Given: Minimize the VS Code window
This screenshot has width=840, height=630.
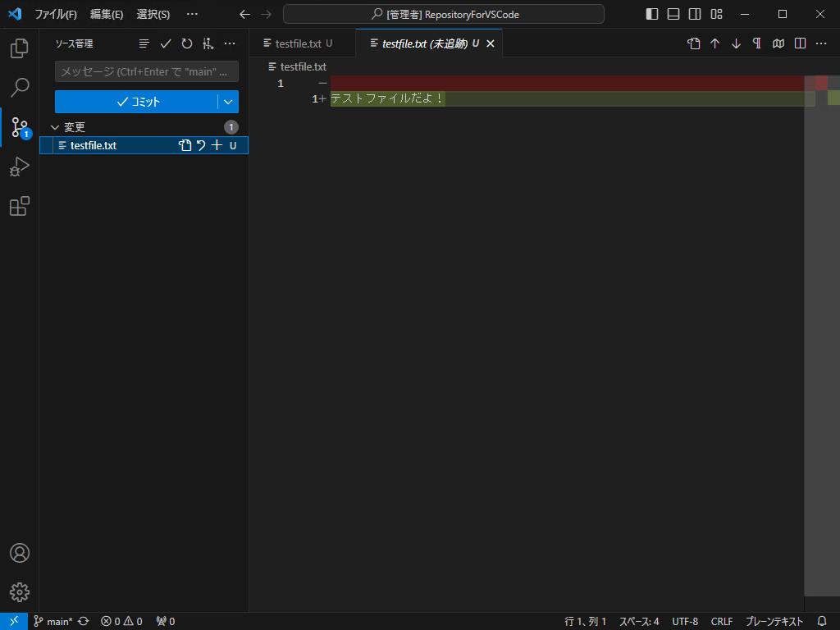Looking at the screenshot, I should (x=745, y=15).
